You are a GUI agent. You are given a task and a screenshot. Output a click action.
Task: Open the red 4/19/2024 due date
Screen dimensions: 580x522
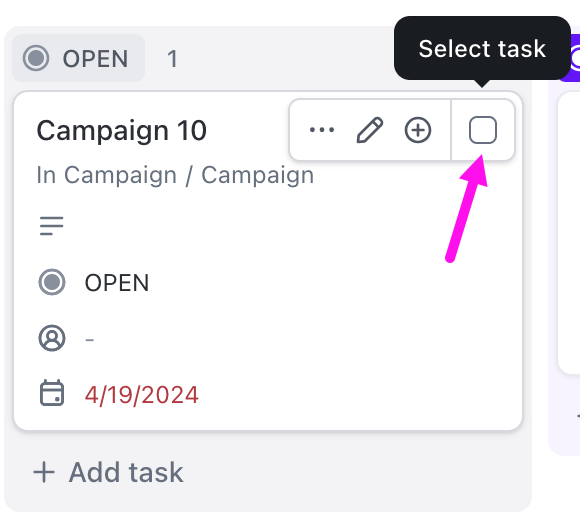(141, 395)
